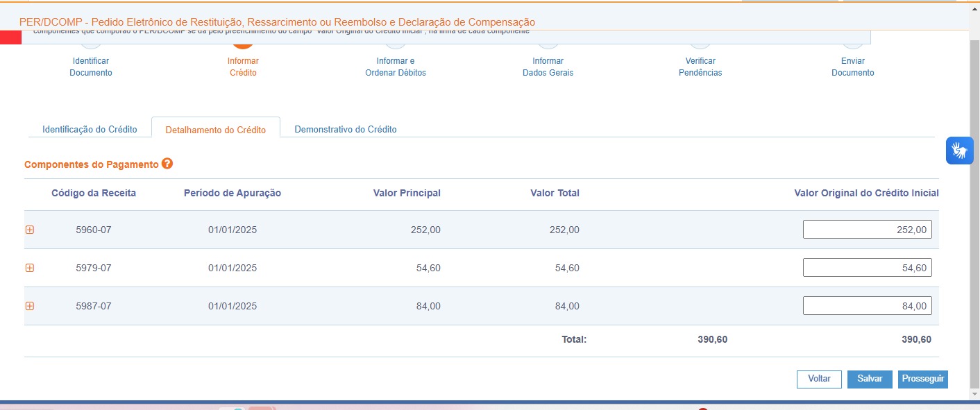Open help icon beside Componentes do Pagamento

(167, 164)
